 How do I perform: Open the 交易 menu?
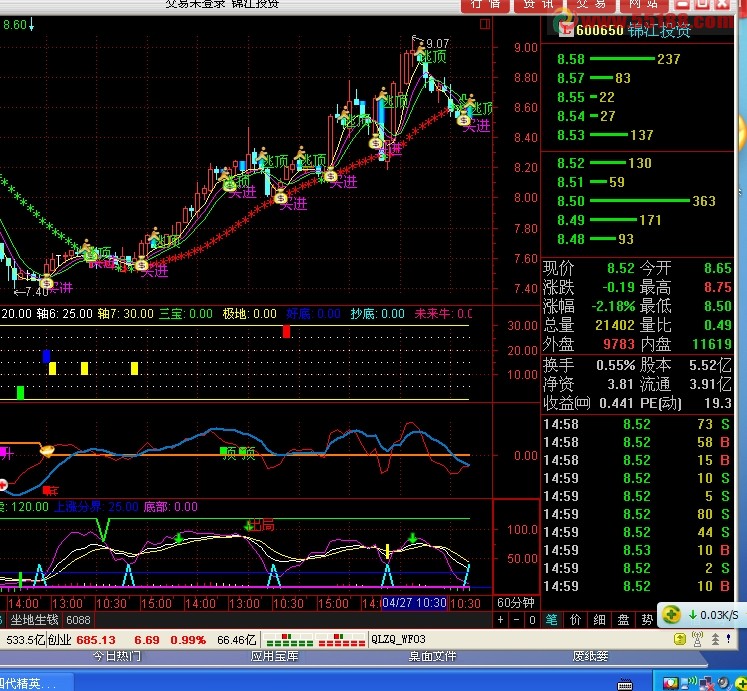click(591, 5)
